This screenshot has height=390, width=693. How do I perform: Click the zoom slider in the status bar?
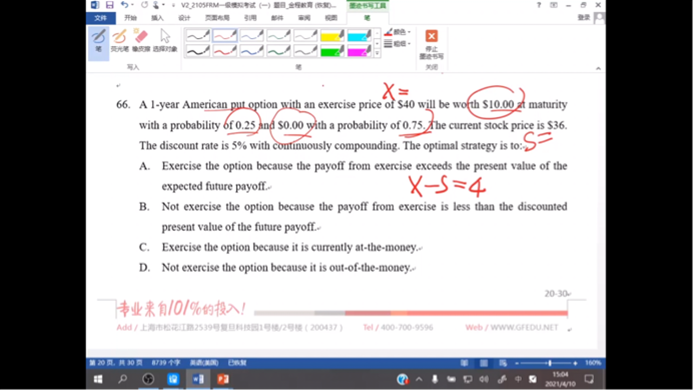point(546,363)
